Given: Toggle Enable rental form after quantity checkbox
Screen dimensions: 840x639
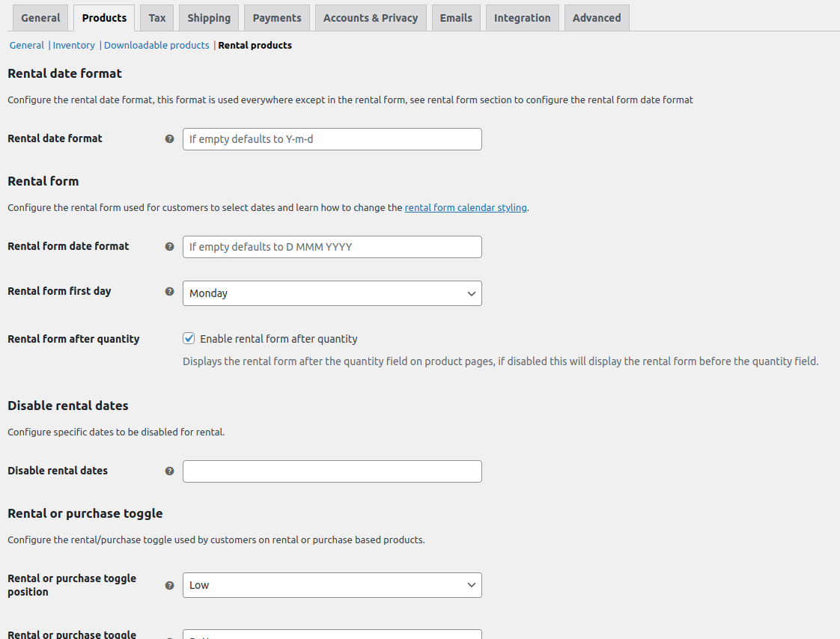Looking at the screenshot, I should coord(189,338).
